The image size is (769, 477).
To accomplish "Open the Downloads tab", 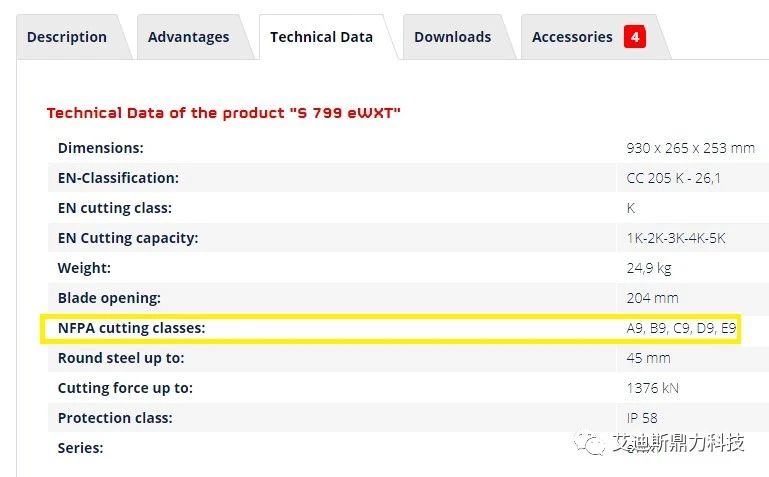I will pyautogui.click(x=453, y=37).
